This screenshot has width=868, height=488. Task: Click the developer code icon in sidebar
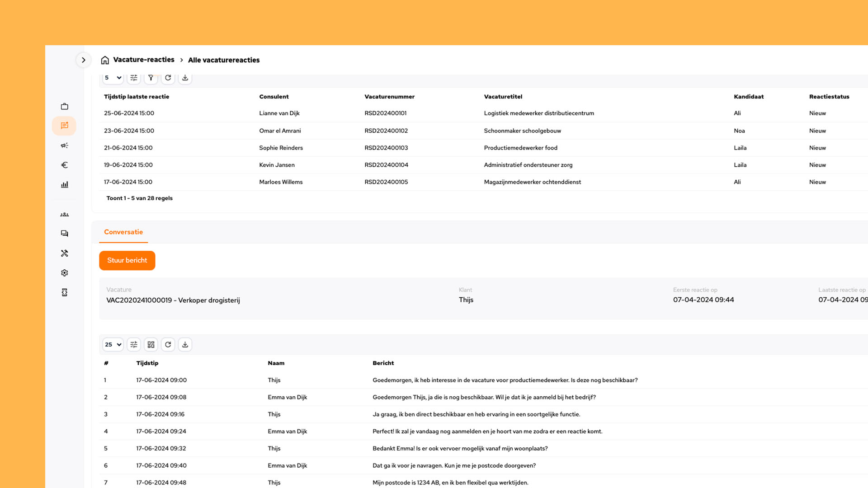[x=65, y=292]
